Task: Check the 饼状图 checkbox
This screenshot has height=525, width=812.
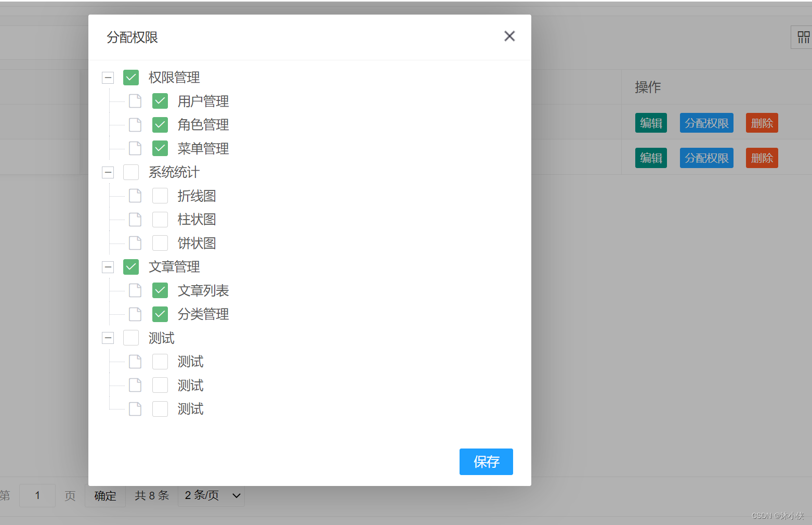Action: pos(160,243)
